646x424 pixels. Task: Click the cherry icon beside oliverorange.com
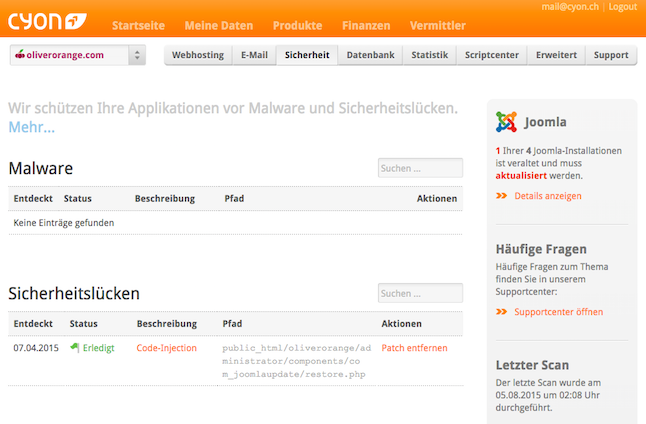20,54
